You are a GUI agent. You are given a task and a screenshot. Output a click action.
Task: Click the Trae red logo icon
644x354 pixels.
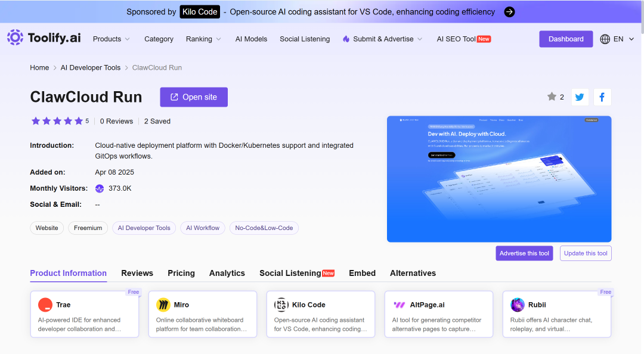tap(45, 305)
